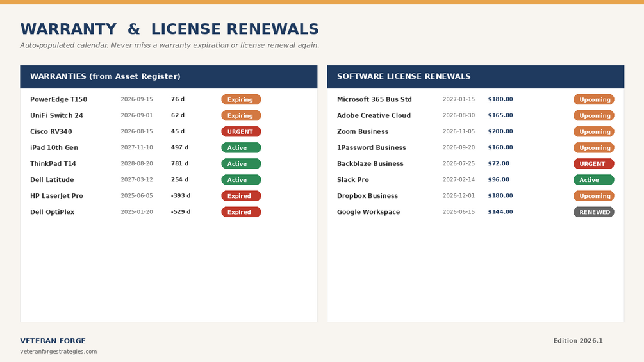Image resolution: width=644 pixels, height=362 pixels.
Task: Select the URGENT badge for Backblaze Business
Action: pos(594,163)
